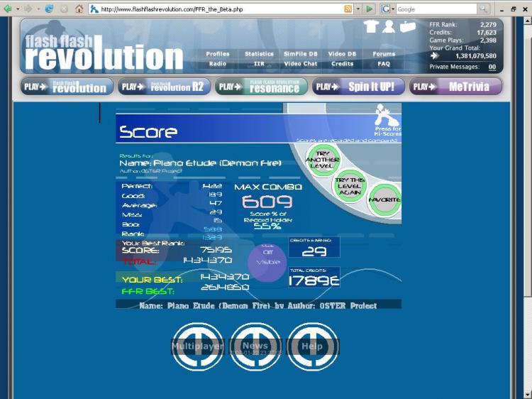Open the Forums menu link
Screen dimensions: 532x399
pos(384,54)
